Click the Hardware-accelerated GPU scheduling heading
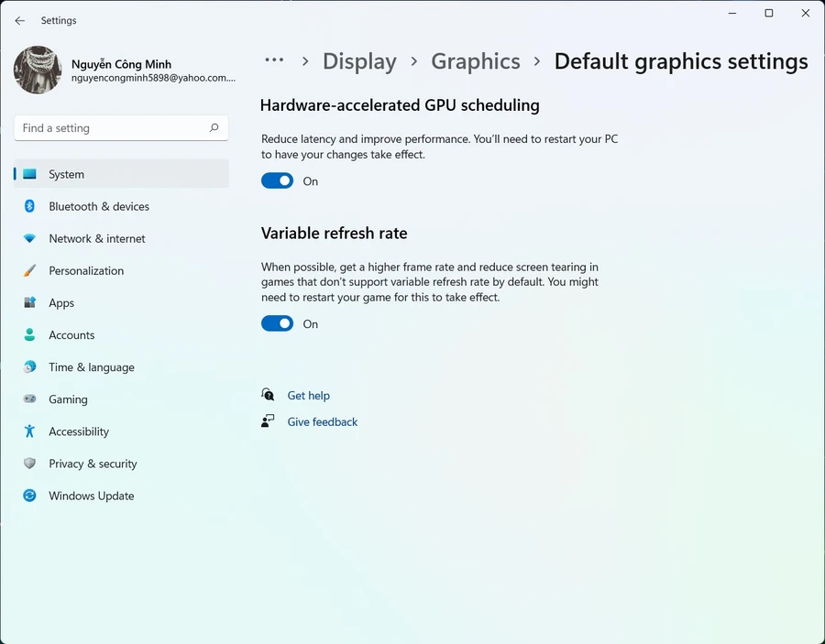The width and height of the screenshot is (825, 644). (400, 105)
